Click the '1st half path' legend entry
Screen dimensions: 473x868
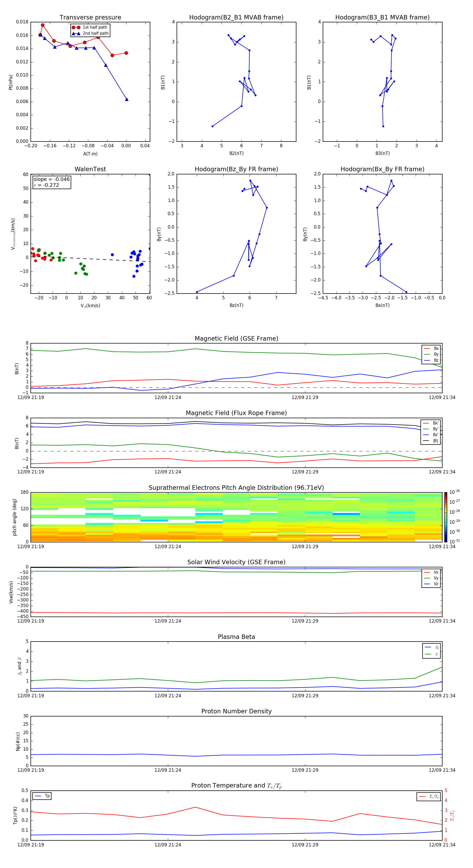90,27
